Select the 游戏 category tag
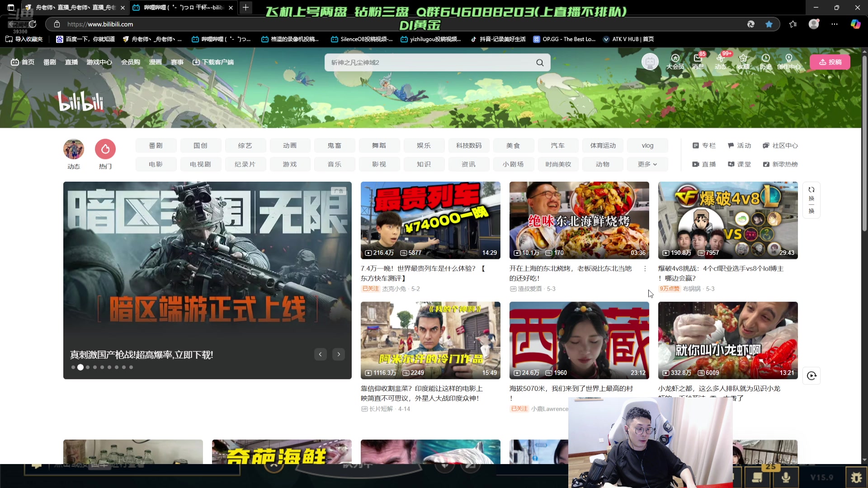Screen dimensions: 868x488 pos(290,164)
